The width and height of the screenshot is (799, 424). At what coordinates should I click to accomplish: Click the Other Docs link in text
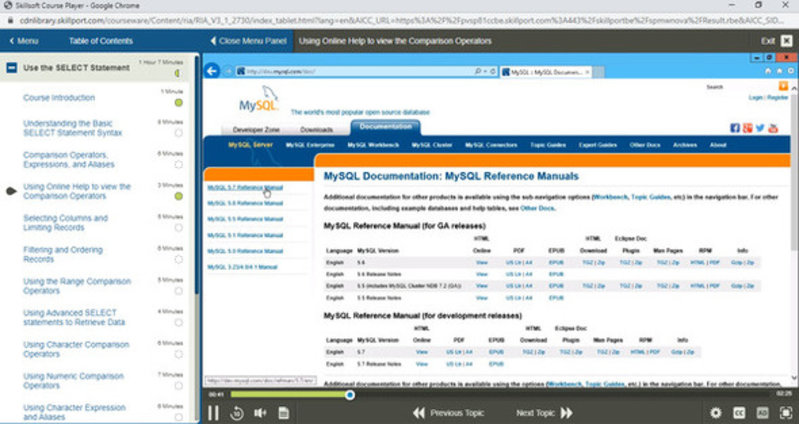click(537, 208)
